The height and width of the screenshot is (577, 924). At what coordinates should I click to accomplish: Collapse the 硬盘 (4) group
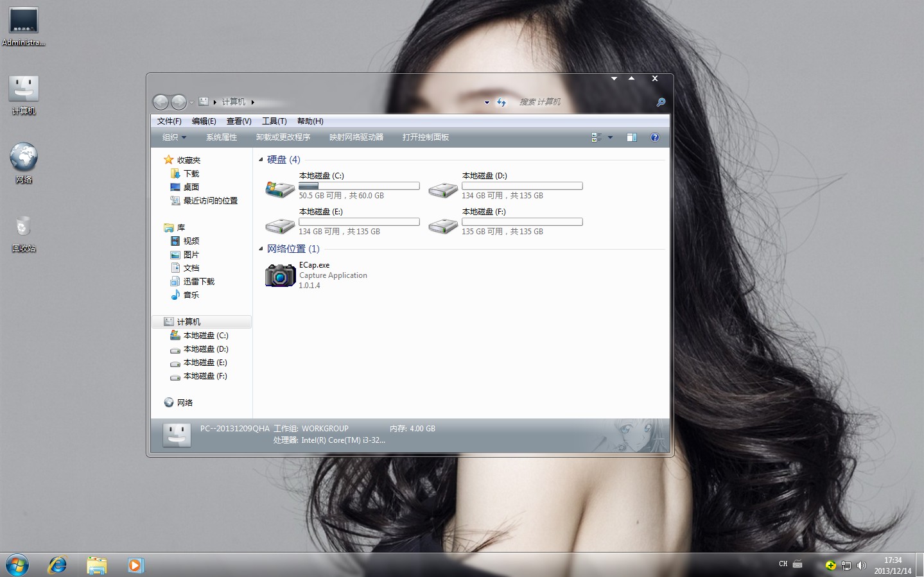click(x=261, y=160)
